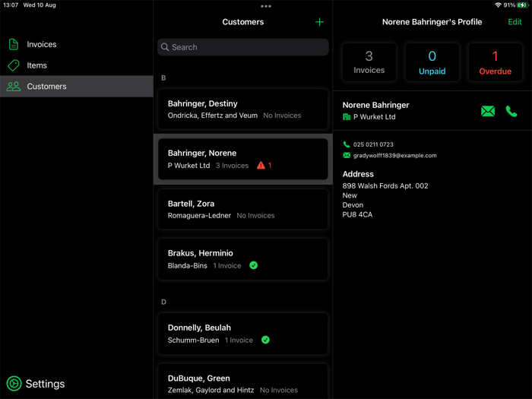Click gradywolff1839@example.com email address
This screenshot has height=399, width=532.
tap(395, 155)
